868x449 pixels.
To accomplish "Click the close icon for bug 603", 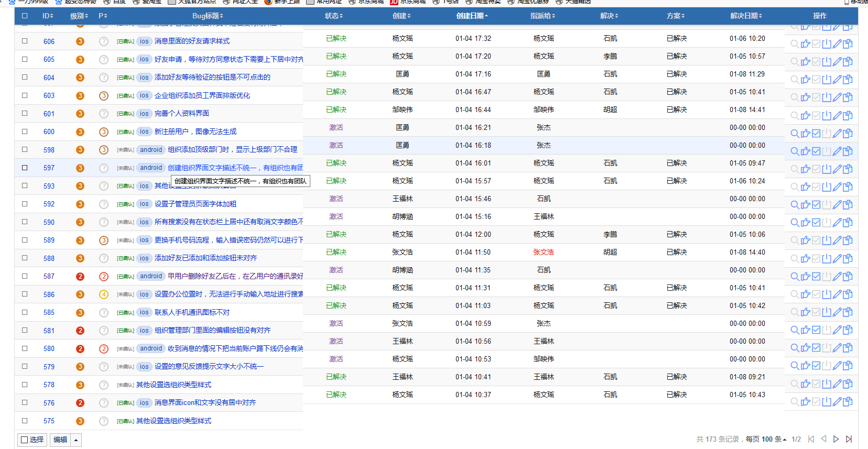I will click(x=827, y=97).
